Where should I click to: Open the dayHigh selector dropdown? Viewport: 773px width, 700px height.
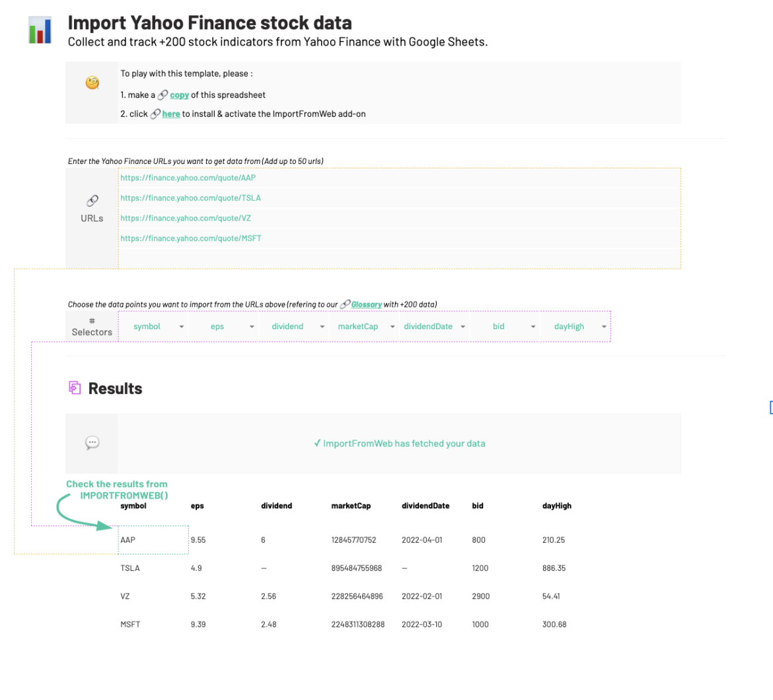pos(603,326)
